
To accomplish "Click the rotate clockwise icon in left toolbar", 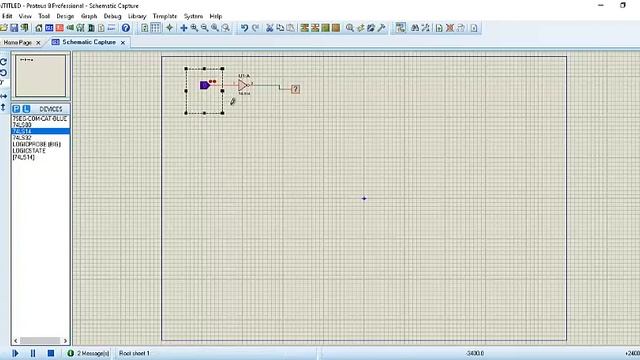I will pyautogui.click(x=4, y=62).
